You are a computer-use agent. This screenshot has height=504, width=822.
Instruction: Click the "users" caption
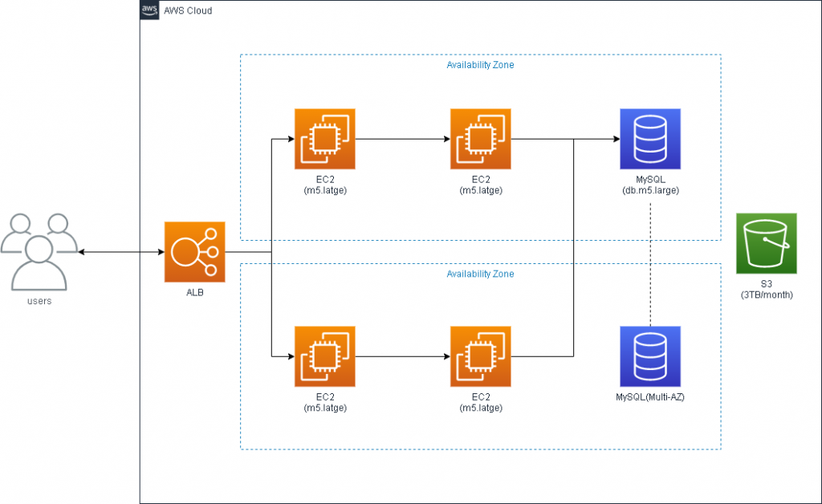[x=39, y=301]
